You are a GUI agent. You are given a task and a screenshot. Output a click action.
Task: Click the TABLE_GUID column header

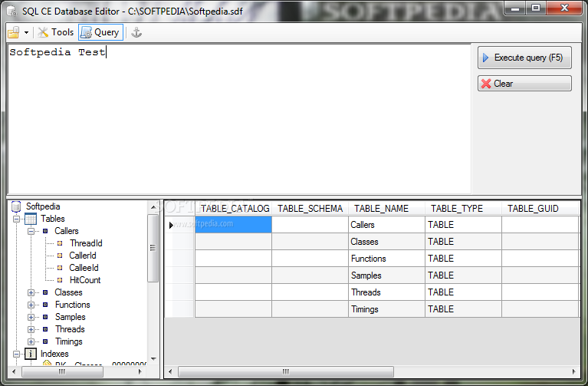point(540,209)
